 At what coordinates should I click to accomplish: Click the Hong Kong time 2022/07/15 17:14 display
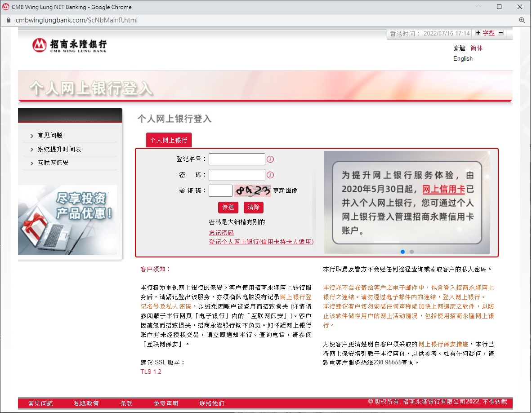pos(429,34)
